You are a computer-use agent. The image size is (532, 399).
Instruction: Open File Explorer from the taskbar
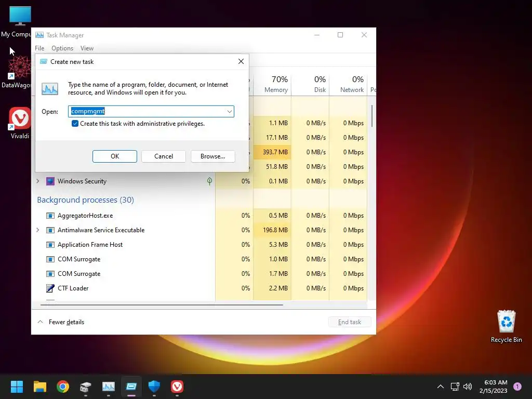pyautogui.click(x=39, y=386)
